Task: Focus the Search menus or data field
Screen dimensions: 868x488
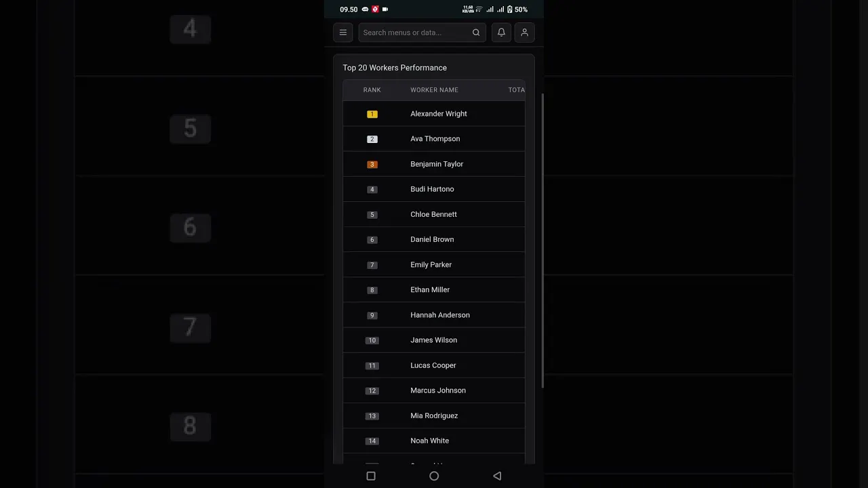Action: 422,33
